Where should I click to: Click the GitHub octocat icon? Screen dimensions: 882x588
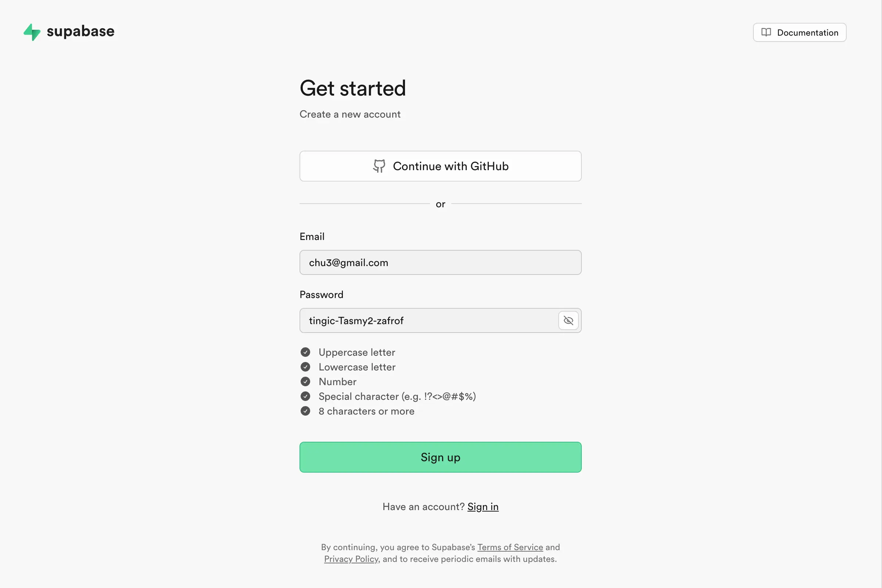click(x=379, y=166)
